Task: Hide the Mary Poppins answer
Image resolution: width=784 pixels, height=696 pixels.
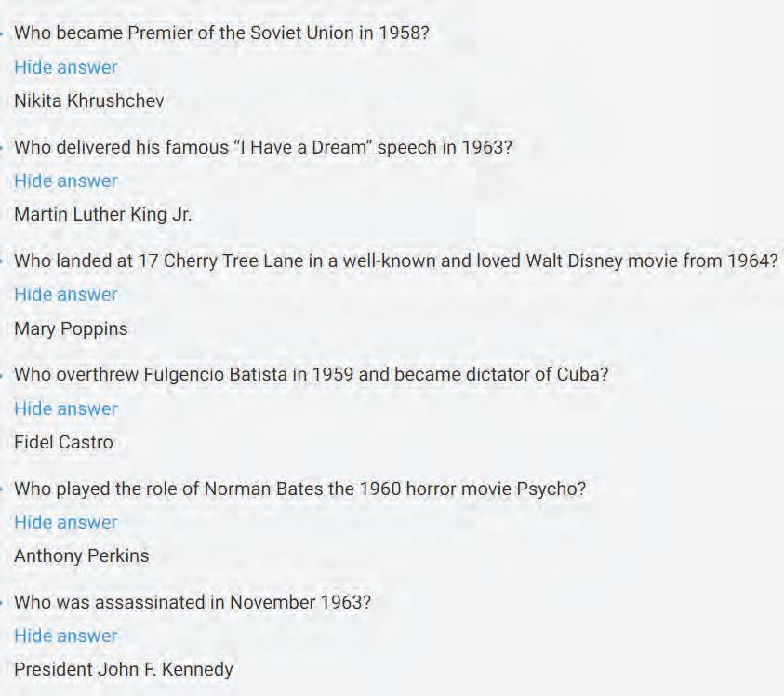Action: (x=65, y=294)
